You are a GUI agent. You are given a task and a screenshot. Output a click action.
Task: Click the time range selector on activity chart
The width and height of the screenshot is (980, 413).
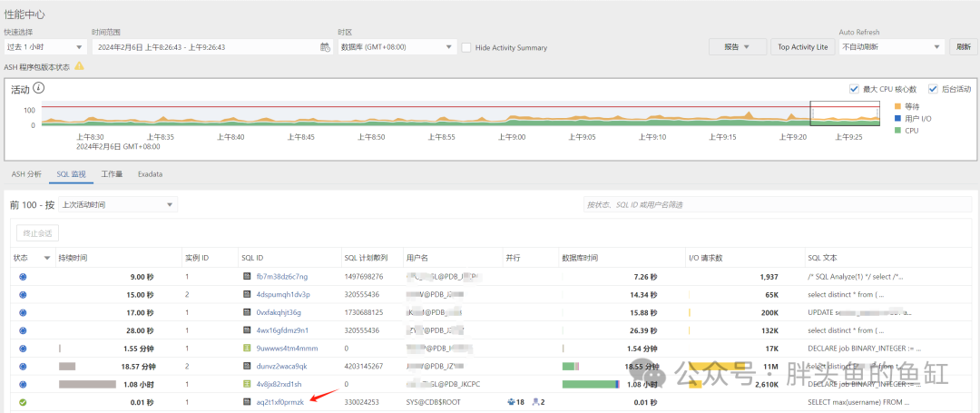click(x=845, y=113)
